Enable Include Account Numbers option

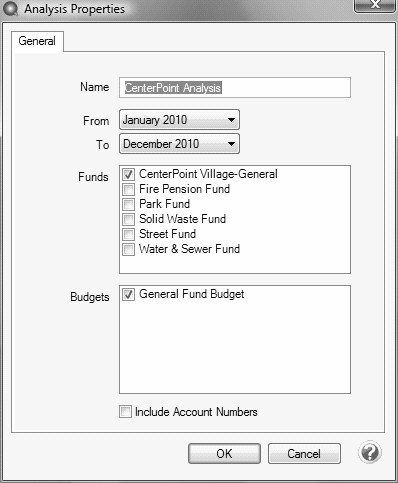pyautogui.click(x=125, y=411)
